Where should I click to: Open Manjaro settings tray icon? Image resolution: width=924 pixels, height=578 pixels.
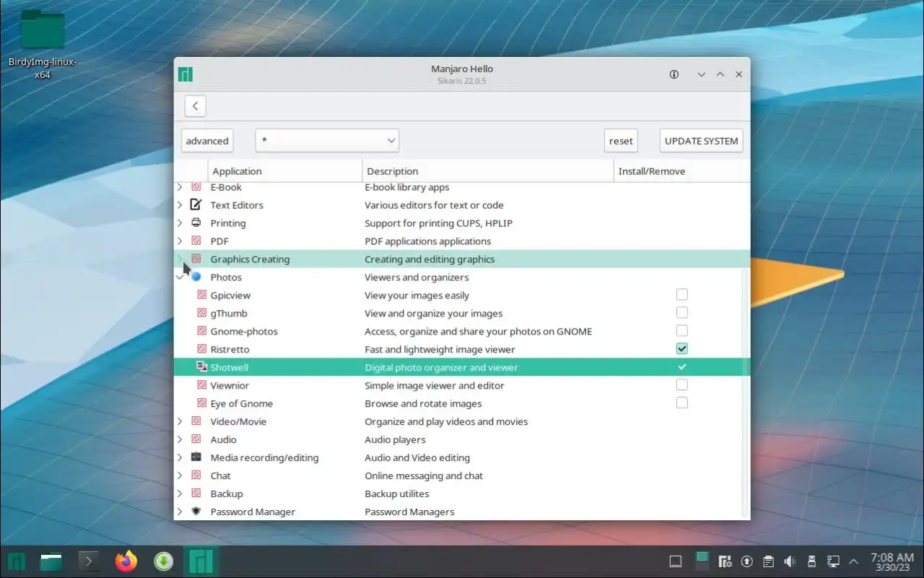click(x=725, y=561)
